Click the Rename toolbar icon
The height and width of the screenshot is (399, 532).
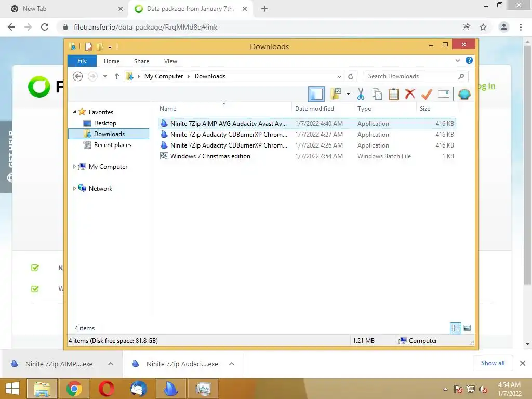click(x=444, y=94)
